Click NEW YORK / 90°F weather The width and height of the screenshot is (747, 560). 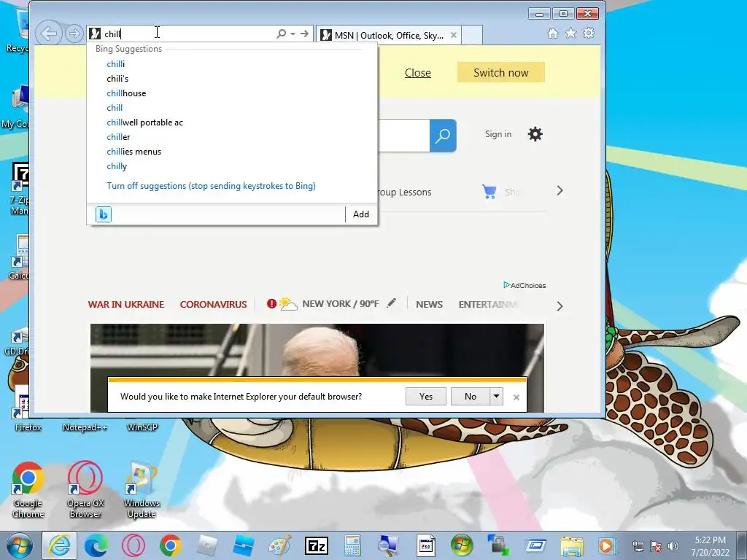341,304
